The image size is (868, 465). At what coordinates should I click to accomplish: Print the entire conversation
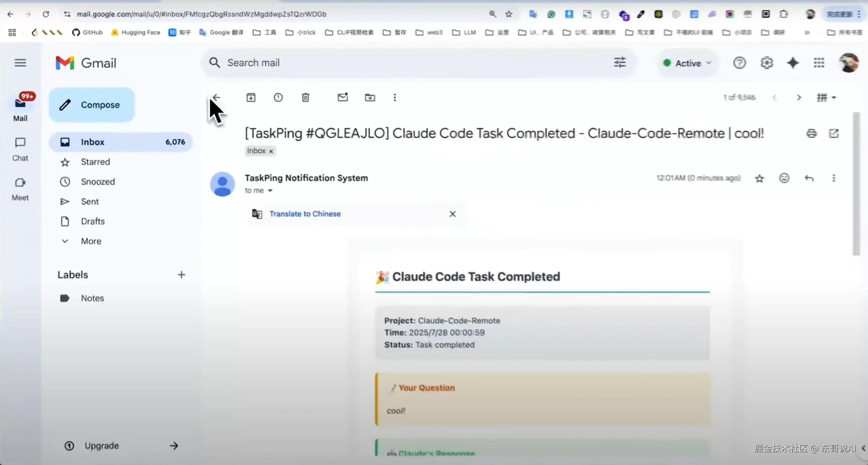(x=811, y=134)
